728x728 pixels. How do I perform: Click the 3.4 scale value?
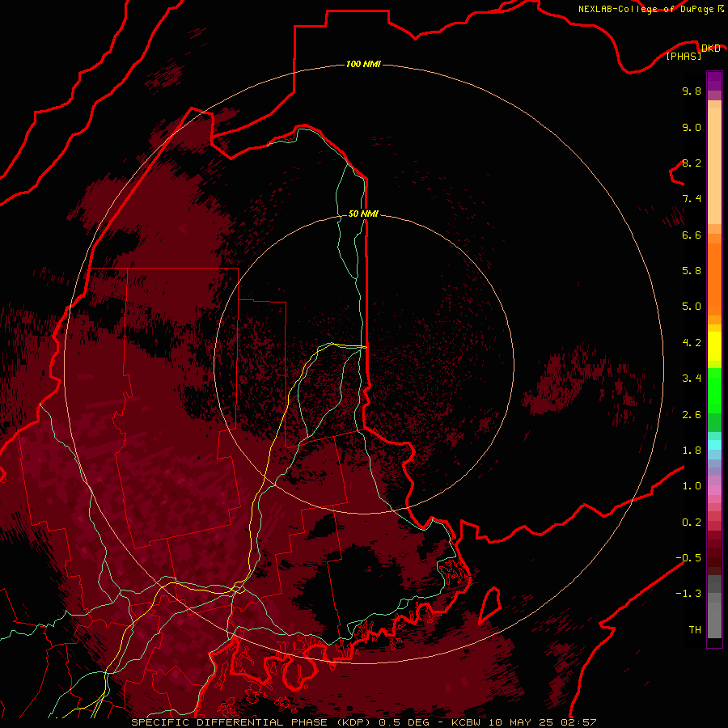point(692,379)
